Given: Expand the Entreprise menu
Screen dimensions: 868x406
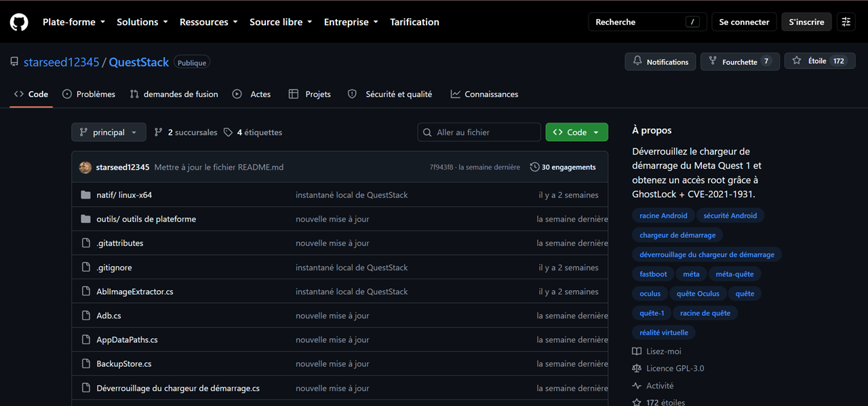Looking at the screenshot, I should coord(351,22).
